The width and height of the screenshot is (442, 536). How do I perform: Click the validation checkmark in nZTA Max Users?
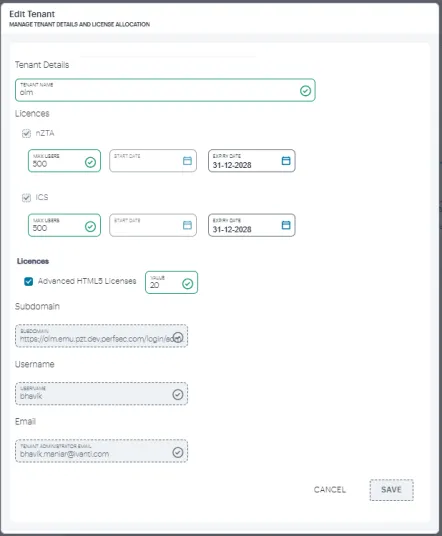click(90, 162)
